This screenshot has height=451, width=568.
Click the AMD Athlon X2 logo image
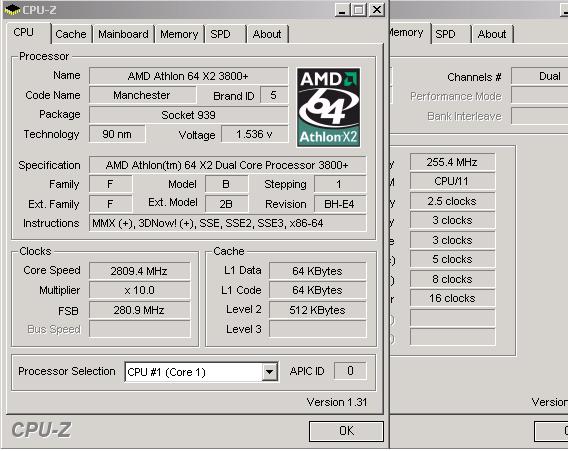328,108
